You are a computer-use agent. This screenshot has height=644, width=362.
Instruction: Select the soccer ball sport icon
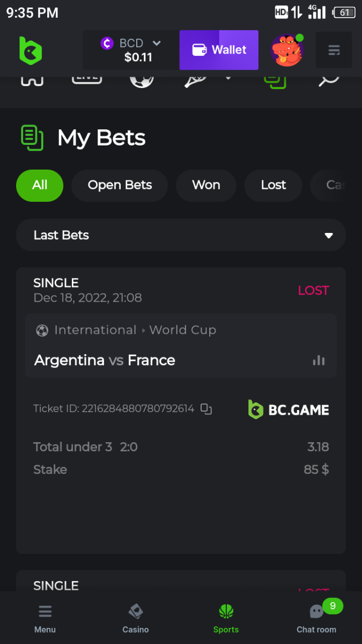[142, 79]
